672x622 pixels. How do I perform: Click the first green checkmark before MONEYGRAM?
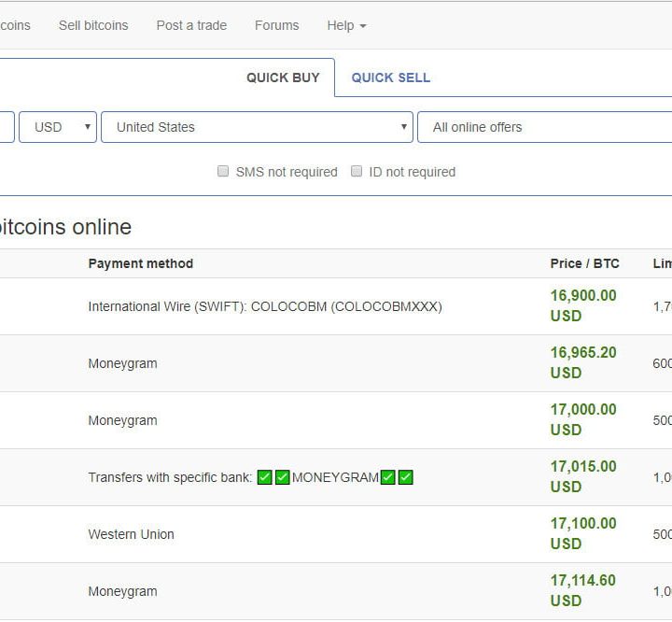tap(265, 477)
